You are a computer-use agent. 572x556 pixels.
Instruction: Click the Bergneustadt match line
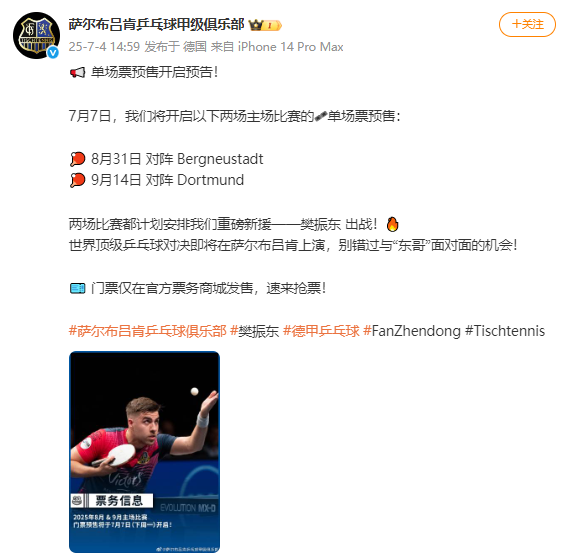click(167, 159)
